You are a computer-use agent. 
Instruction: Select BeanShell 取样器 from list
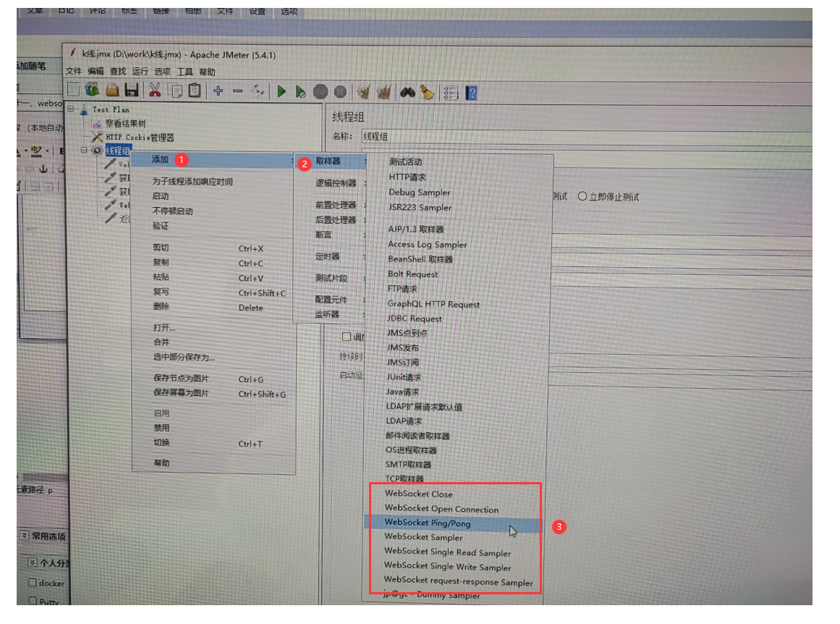[420, 259]
